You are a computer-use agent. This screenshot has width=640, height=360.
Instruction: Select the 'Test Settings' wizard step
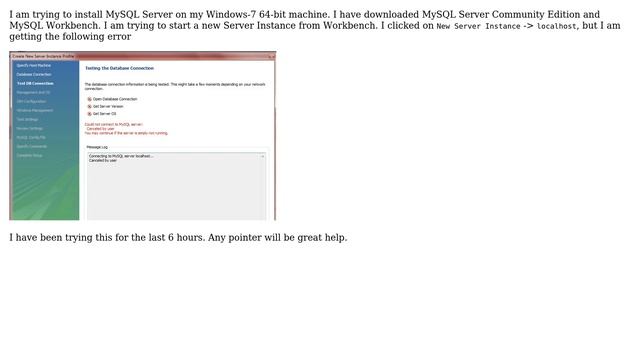point(27,119)
